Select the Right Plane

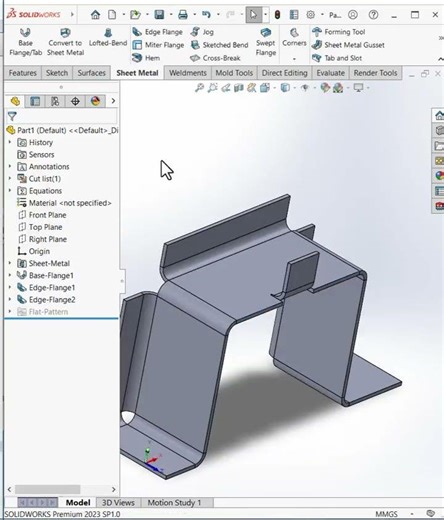[x=42, y=239]
